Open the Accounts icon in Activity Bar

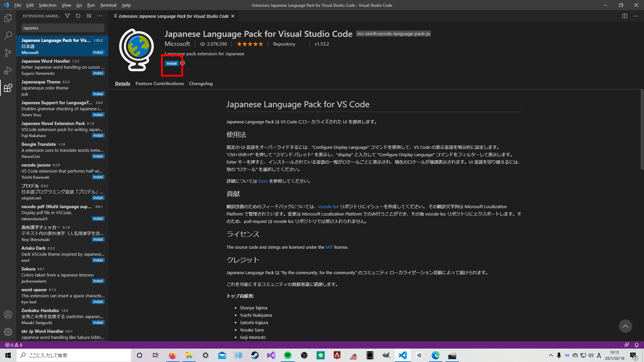(x=8, y=314)
